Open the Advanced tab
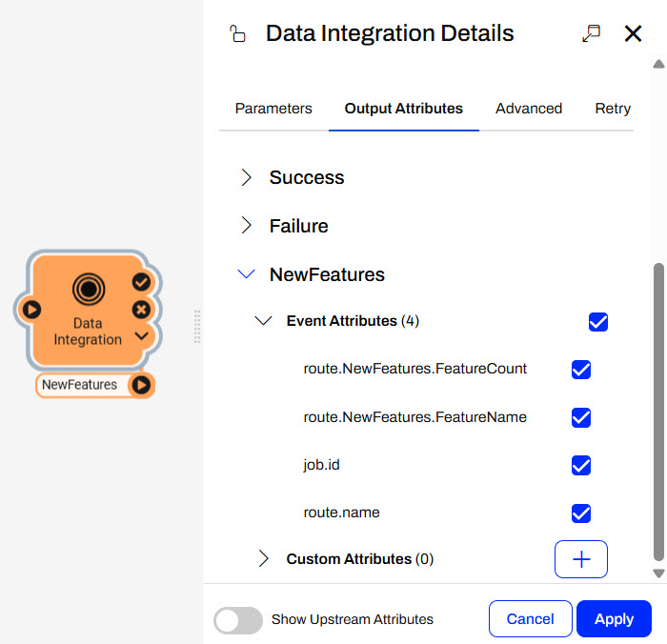The image size is (667, 644). pos(529,109)
